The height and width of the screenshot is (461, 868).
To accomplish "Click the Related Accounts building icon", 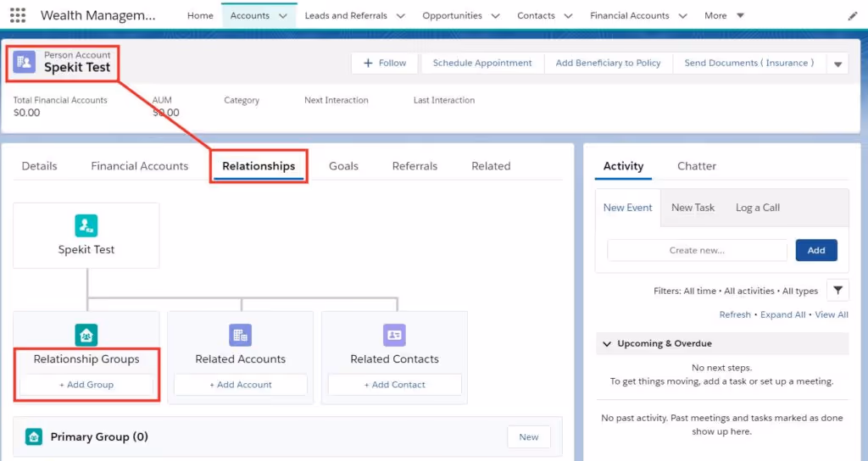I will pyautogui.click(x=240, y=335).
